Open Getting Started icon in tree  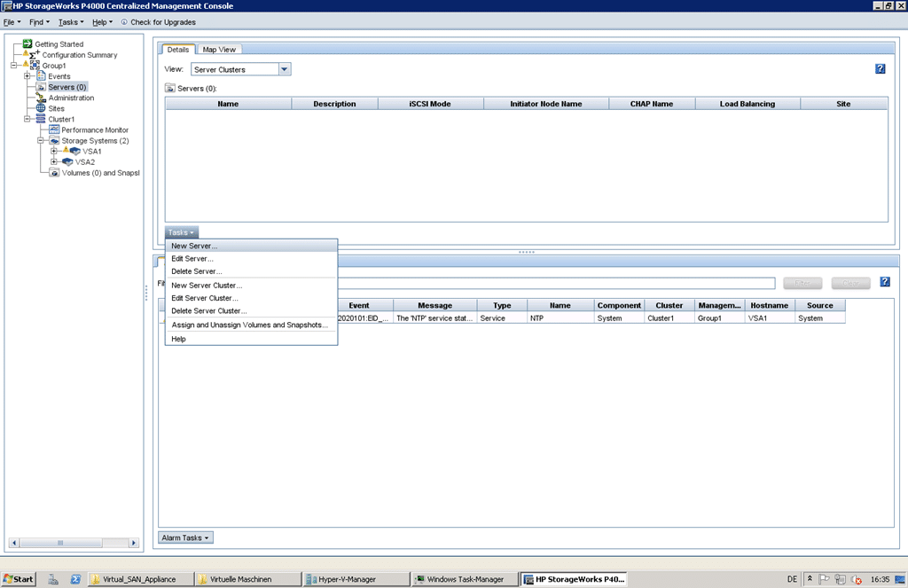coord(27,44)
